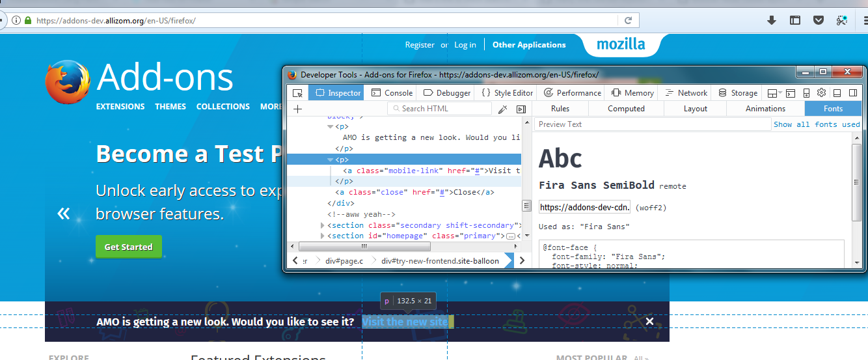Open the frame selector dropdown in the toolbox

(x=774, y=93)
